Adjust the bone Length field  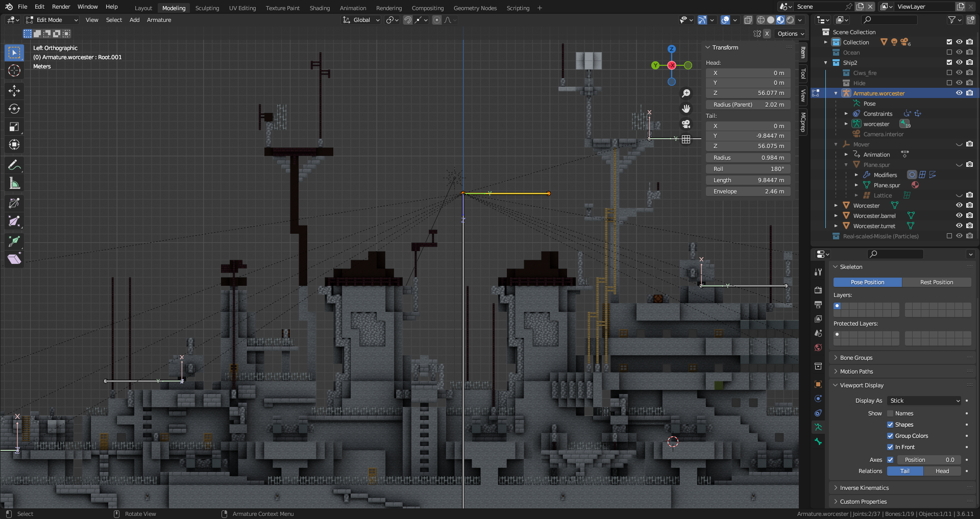pyautogui.click(x=748, y=180)
